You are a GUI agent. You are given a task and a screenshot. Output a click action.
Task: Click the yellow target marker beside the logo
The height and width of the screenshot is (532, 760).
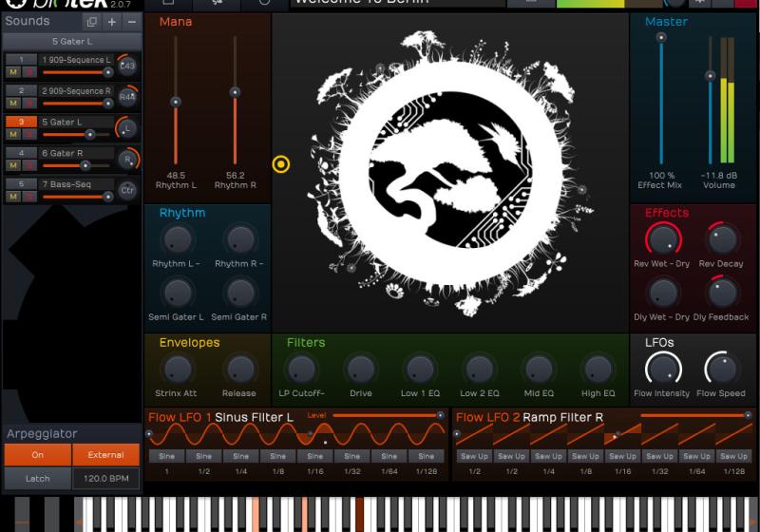[281, 164]
